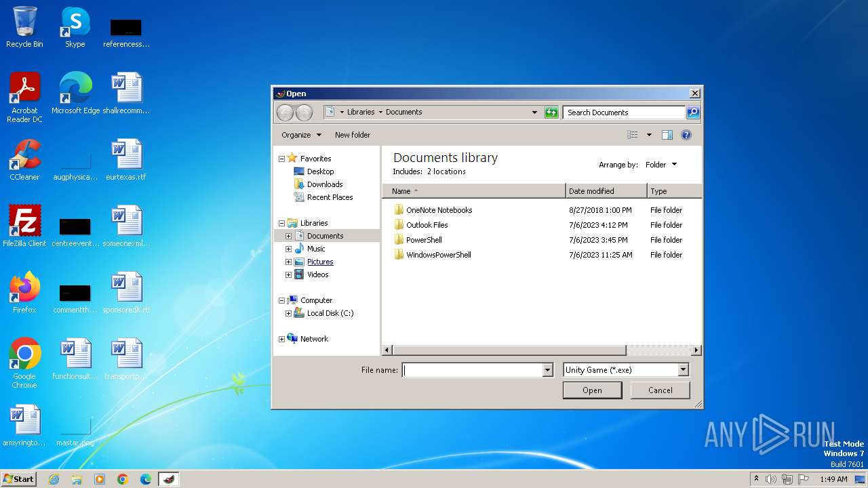868x488 pixels.
Task: Click the search magnifier icon
Action: (692, 113)
